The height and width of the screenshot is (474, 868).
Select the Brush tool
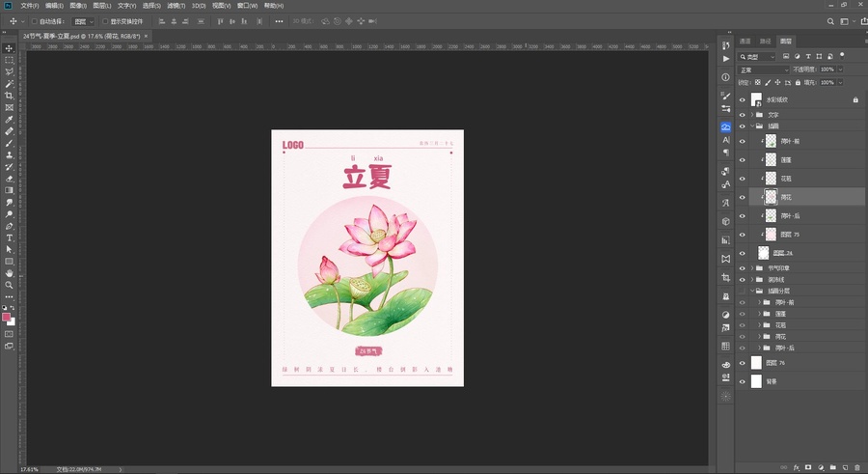click(9, 143)
